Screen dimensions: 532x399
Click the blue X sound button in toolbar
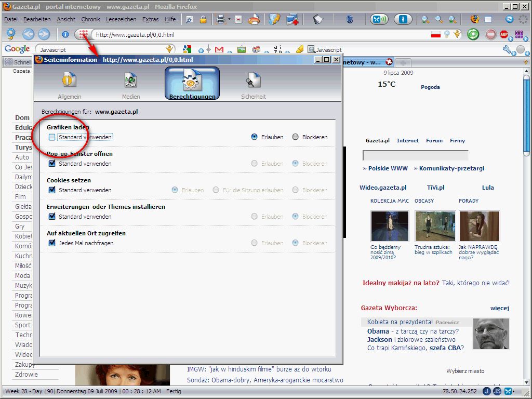[379, 19]
